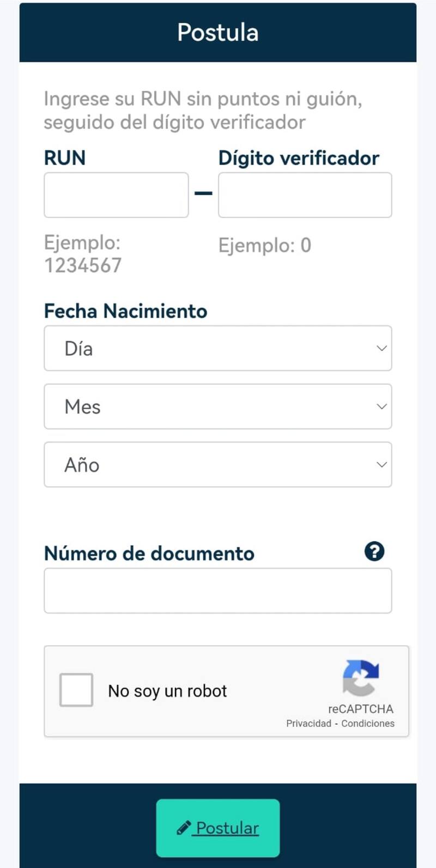The width and height of the screenshot is (436, 868).
Task: Click the reCAPTCHA logo icon
Action: tap(360, 677)
